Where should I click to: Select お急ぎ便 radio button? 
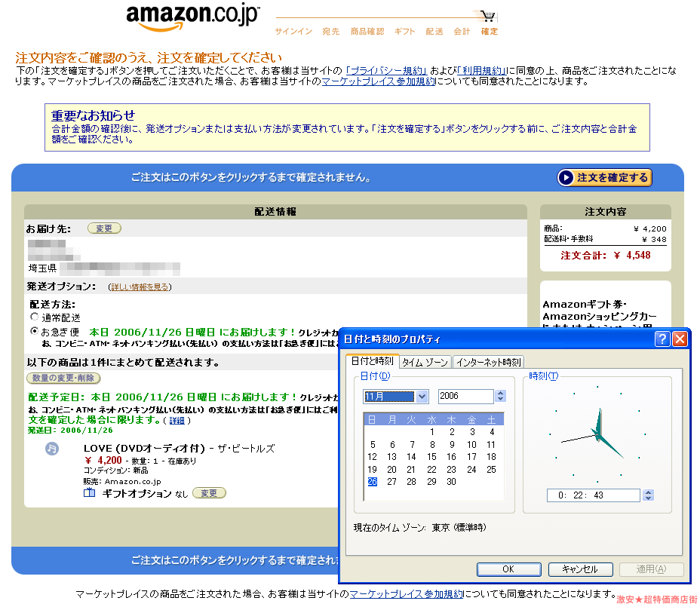pos(35,331)
